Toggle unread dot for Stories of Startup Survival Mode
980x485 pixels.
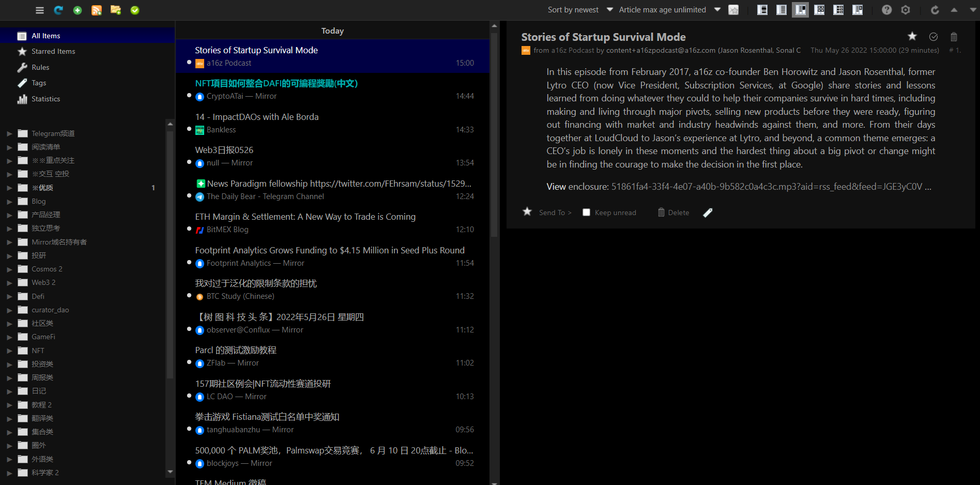pos(189,62)
